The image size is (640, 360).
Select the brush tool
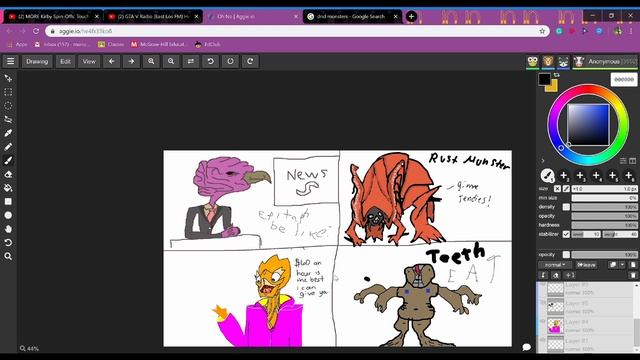tap(8, 160)
